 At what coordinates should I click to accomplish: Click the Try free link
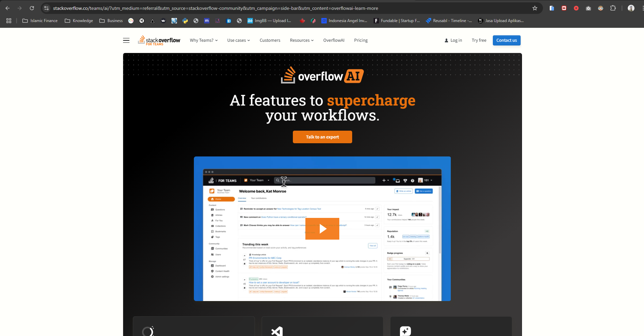point(479,40)
